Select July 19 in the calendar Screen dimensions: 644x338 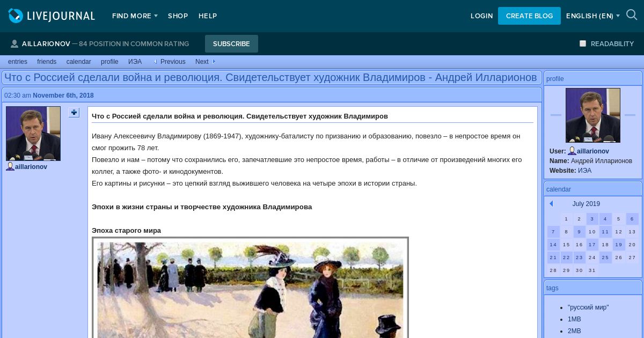pyautogui.click(x=619, y=245)
